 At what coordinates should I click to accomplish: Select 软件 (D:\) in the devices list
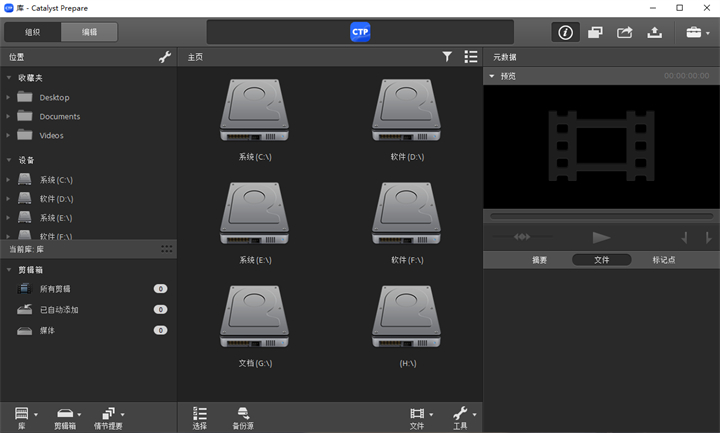pyautogui.click(x=56, y=199)
